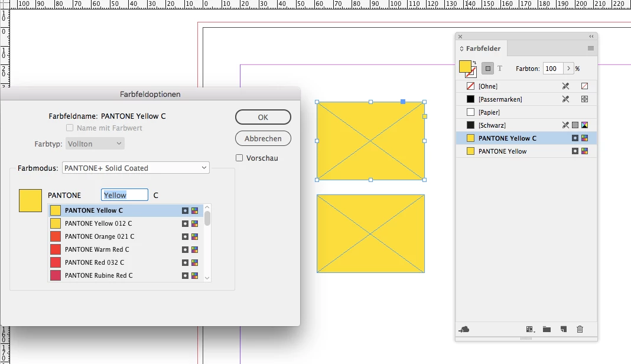Click the none icon at right of [Ohne]
This screenshot has height=364, width=631.
point(585,86)
